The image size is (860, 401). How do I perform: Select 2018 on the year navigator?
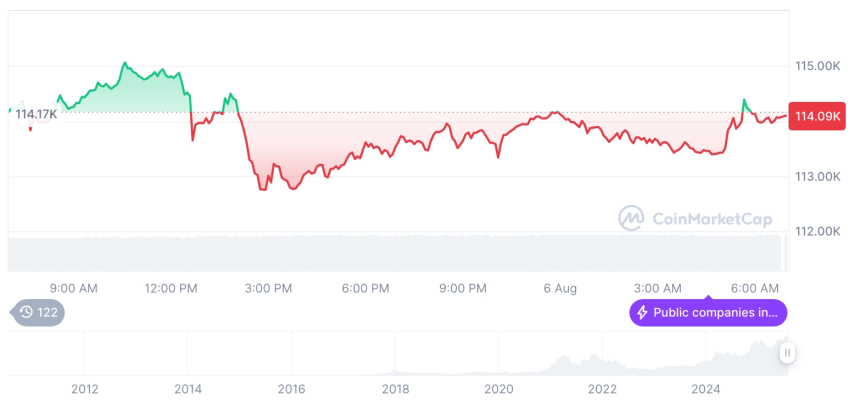pos(395,388)
